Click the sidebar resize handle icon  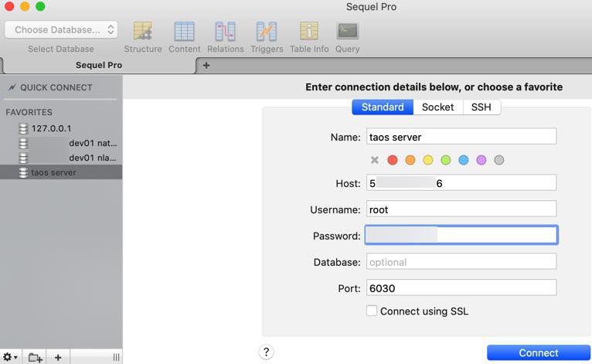(116, 357)
